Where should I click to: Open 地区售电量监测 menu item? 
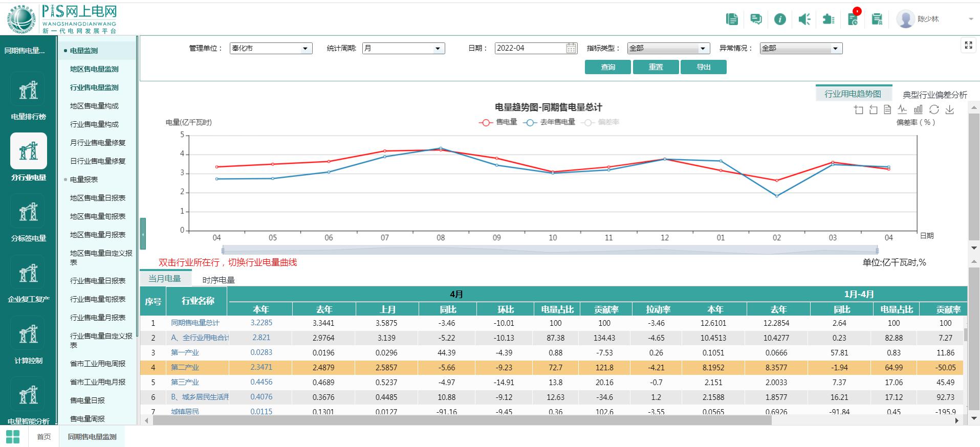(x=94, y=69)
